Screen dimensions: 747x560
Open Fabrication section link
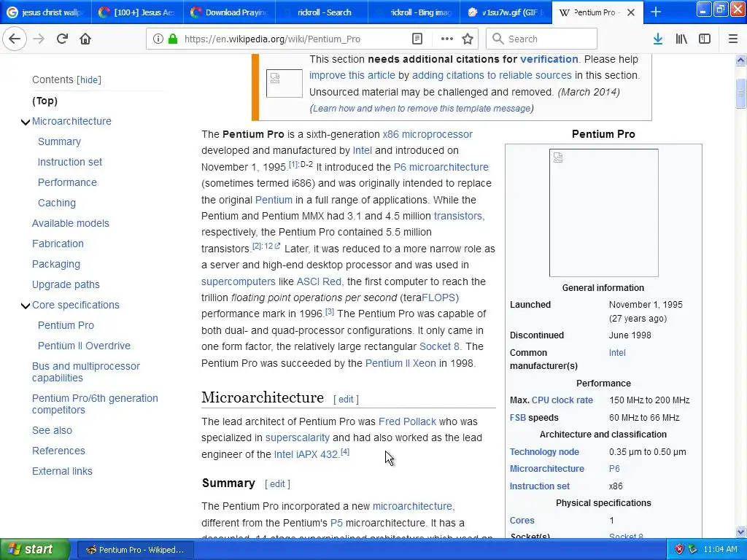pos(58,244)
